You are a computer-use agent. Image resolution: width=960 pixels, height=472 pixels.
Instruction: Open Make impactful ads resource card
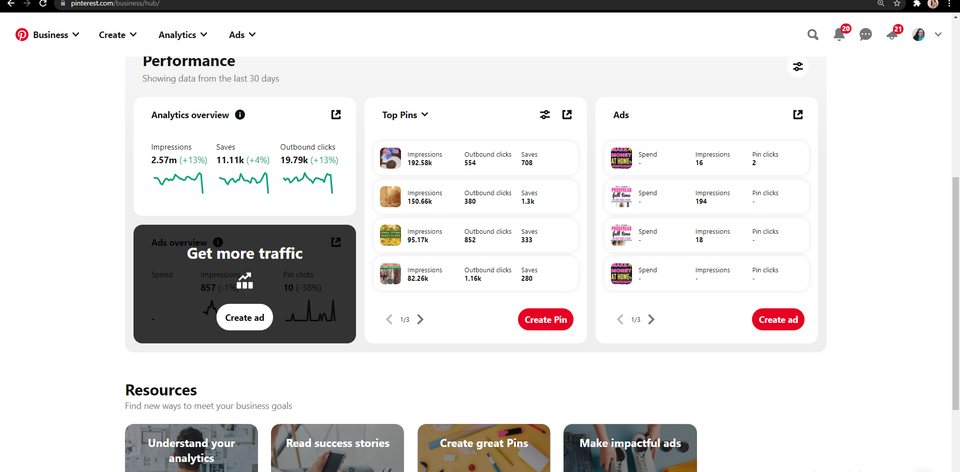point(630,448)
